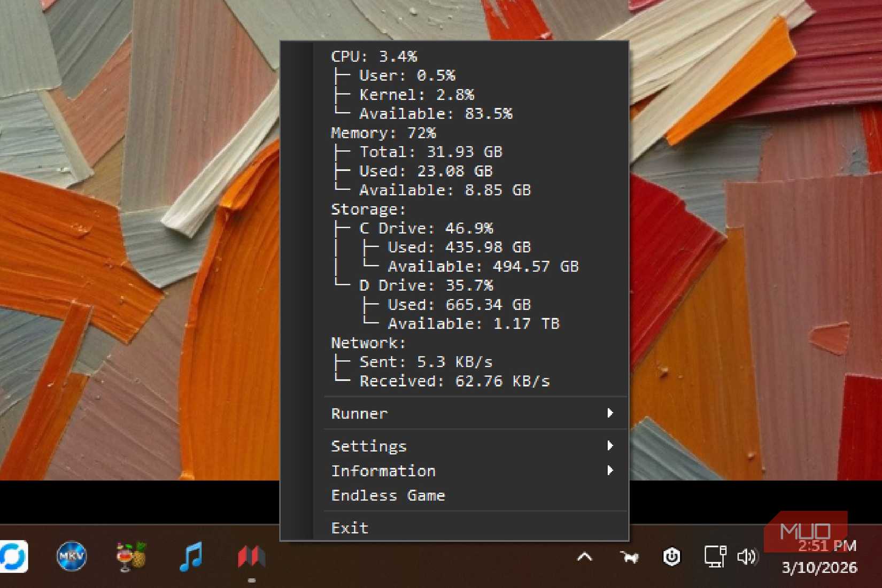This screenshot has width=882, height=588.
Task: Click the D Drive usage entry
Action: (x=427, y=285)
